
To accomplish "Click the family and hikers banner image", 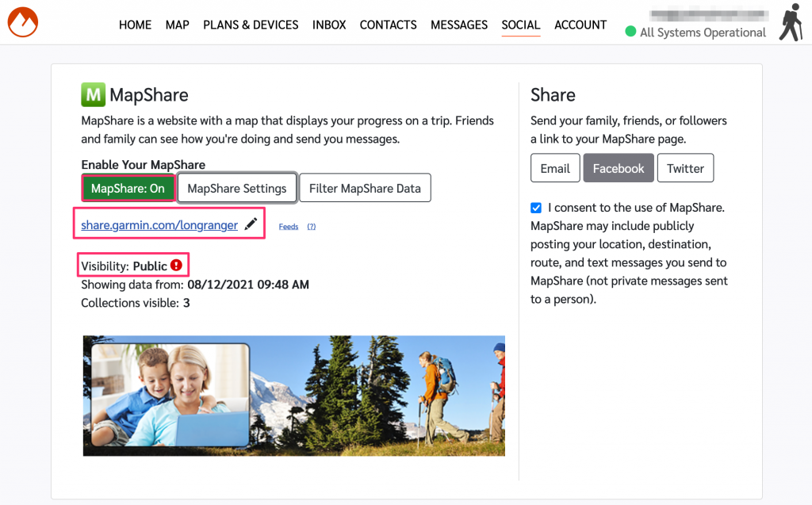I will tap(293, 395).
